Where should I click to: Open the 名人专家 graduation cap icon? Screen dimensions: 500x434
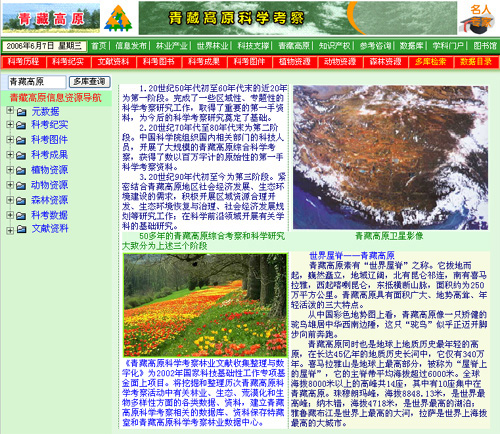tap(478, 19)
